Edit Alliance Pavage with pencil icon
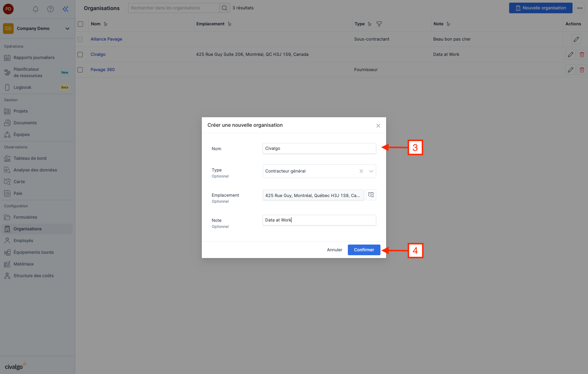Viewport: 588px width, 374px height. click(x=576, y=39)
